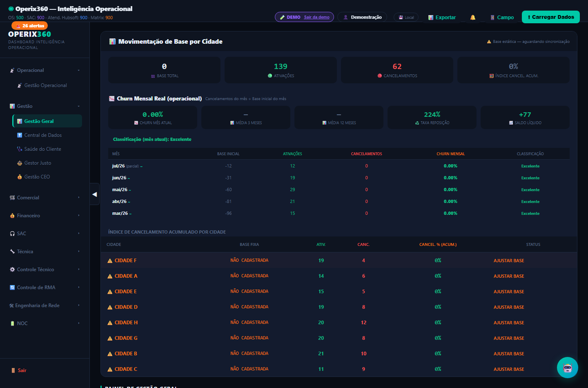Screen dimensions: 588x388
Task: Click the Controle Técnico gear icon
Action: (12, 270)
